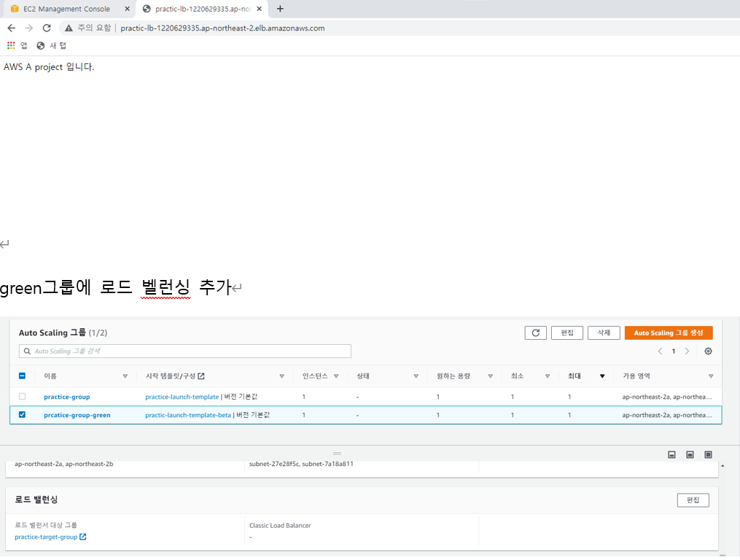Screen dimensions: 740x560
Task: Click the browser back arrow
Action: click(x=12, y=28)
